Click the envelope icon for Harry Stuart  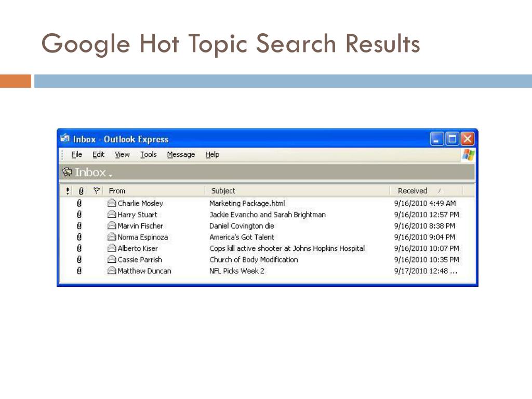[x=112, y=214]
